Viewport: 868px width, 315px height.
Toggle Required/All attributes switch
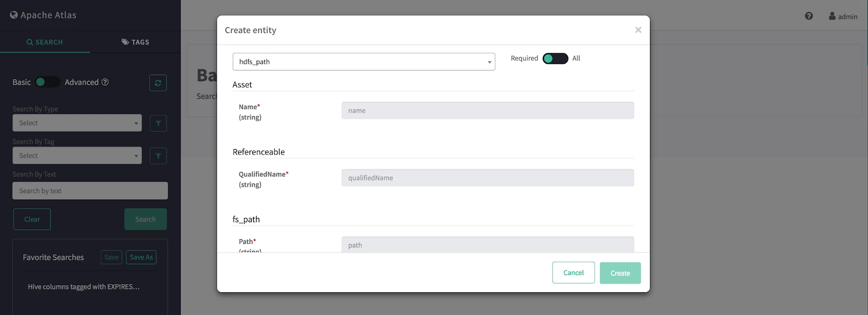[x=555, y=59]
